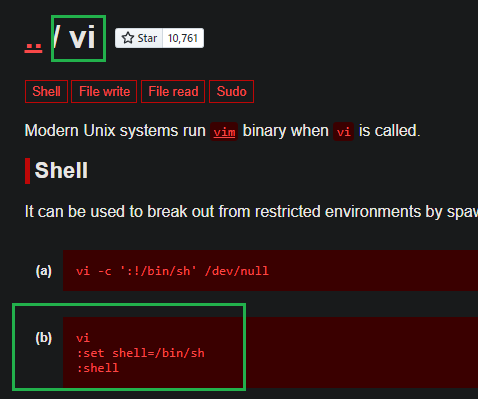Click the ':shell' code line

point(98,368)
